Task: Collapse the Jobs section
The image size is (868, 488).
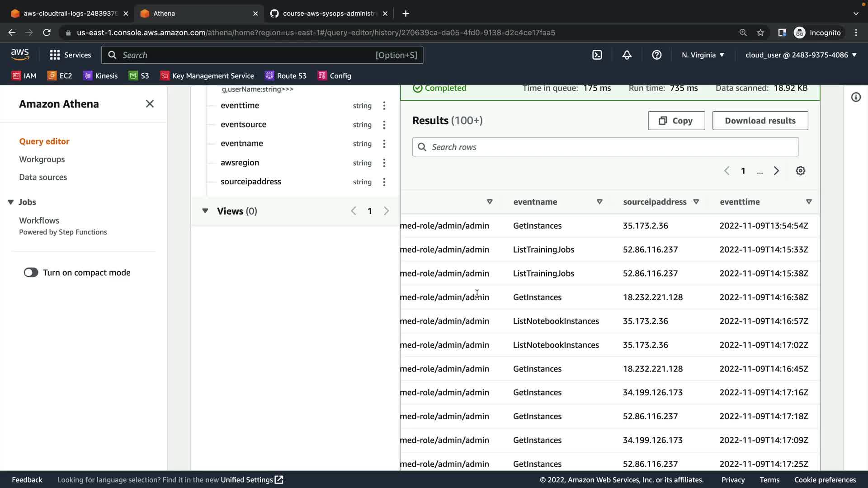Action: [11, 202]
